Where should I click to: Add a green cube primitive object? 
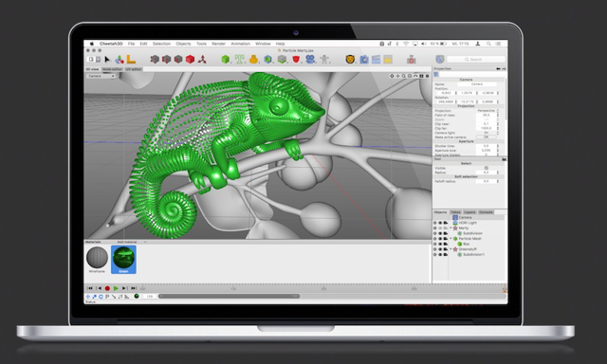click(x=226, y=59)
